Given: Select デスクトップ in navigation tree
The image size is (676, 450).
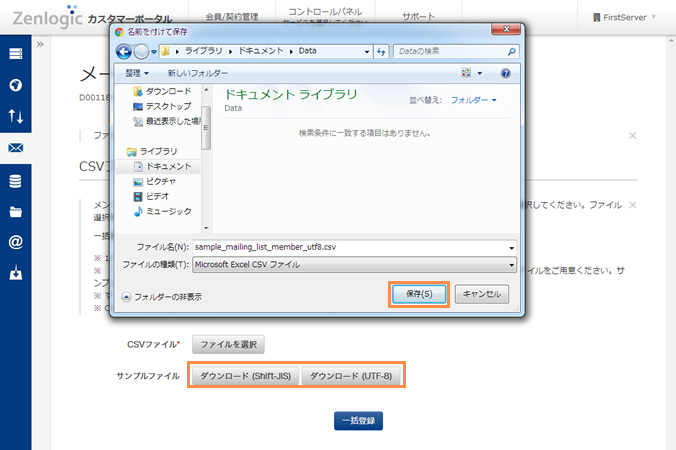Looking at the screenshot, I should pos(163,106).
